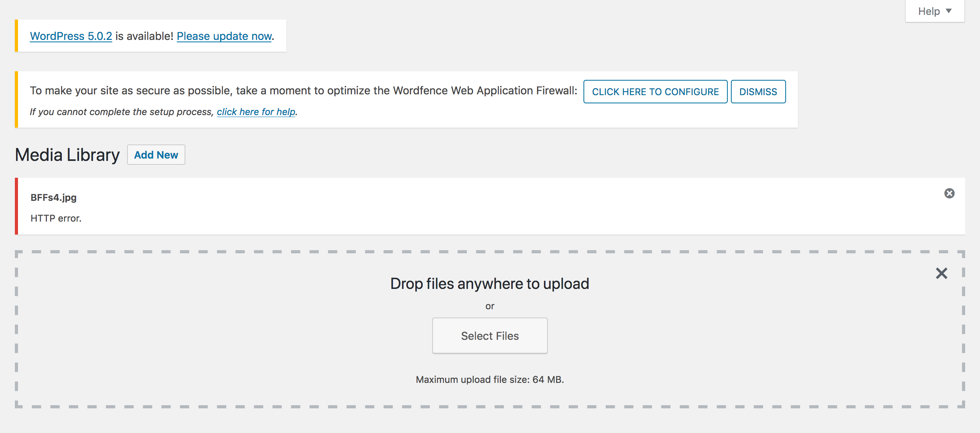Image resolution: width=980 pixels, height=433 pixels.
Task: Toggle WordPress update notification bar
Action: (x=150, y=36)
